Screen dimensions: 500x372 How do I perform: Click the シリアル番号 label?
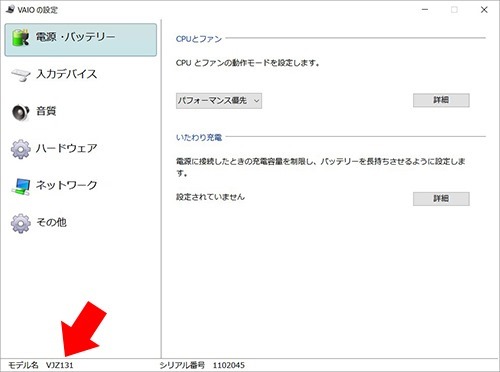[x=182, y=365]
